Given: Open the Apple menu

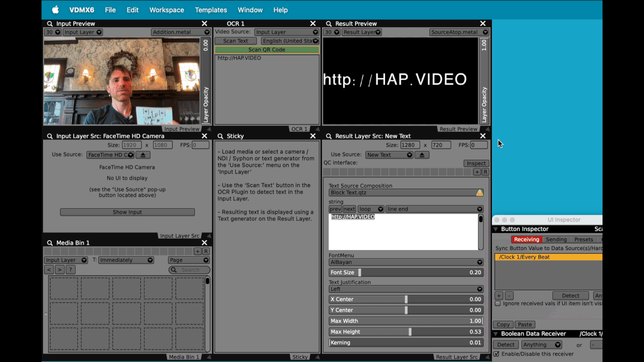Looking at the screenshot, I should point(55,10).
